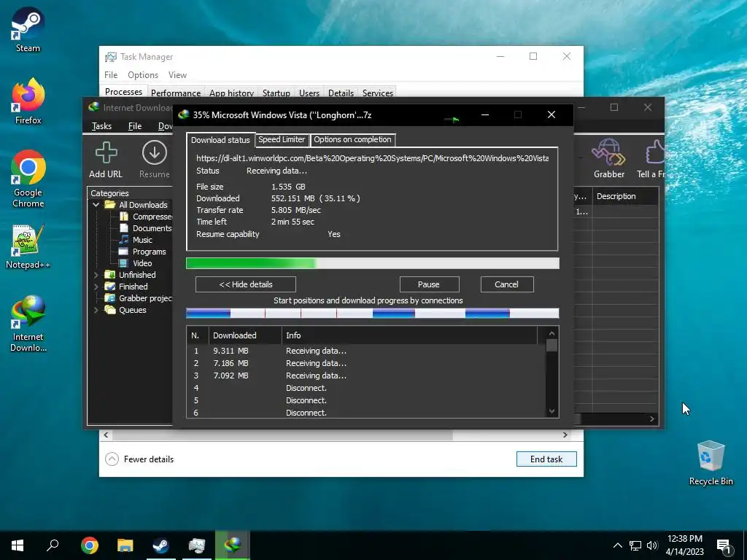Open the volume control in system tray
Viewport: 747px width, 560px height.
pos(652,545)
